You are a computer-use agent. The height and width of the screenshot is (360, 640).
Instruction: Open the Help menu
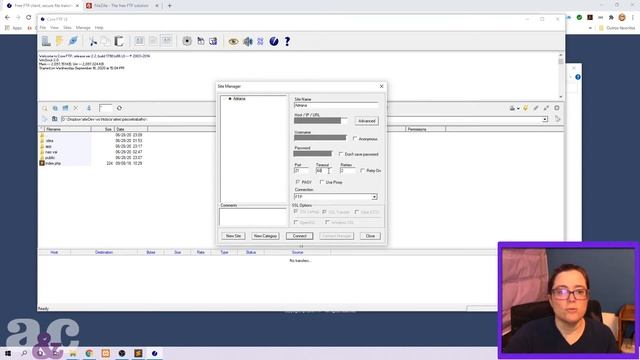(99, 28)
